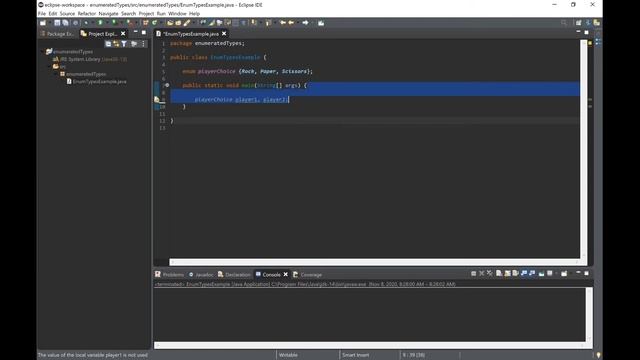
Task: Click the Forward navigation arrow in toolbar
Action: click(305, 23)
